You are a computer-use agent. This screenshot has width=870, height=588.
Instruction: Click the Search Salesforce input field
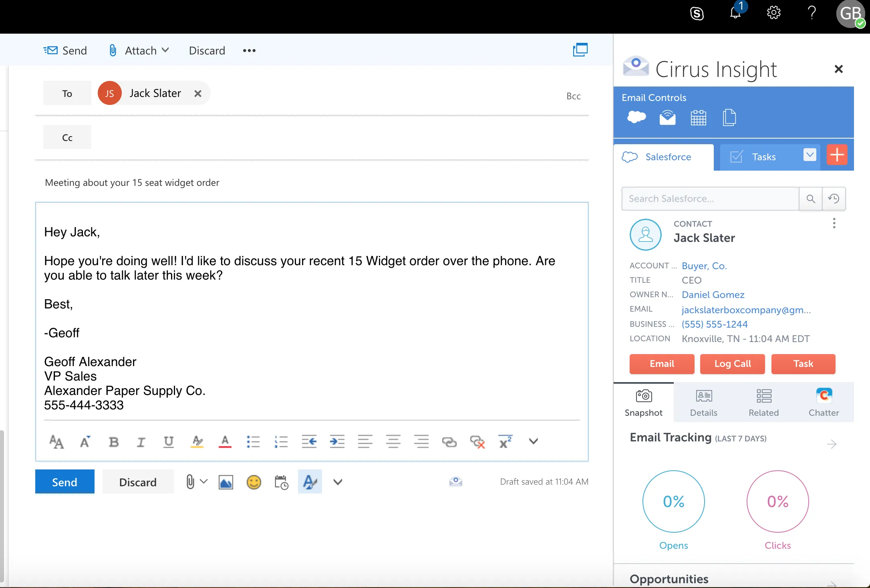(x=710, y=198)
